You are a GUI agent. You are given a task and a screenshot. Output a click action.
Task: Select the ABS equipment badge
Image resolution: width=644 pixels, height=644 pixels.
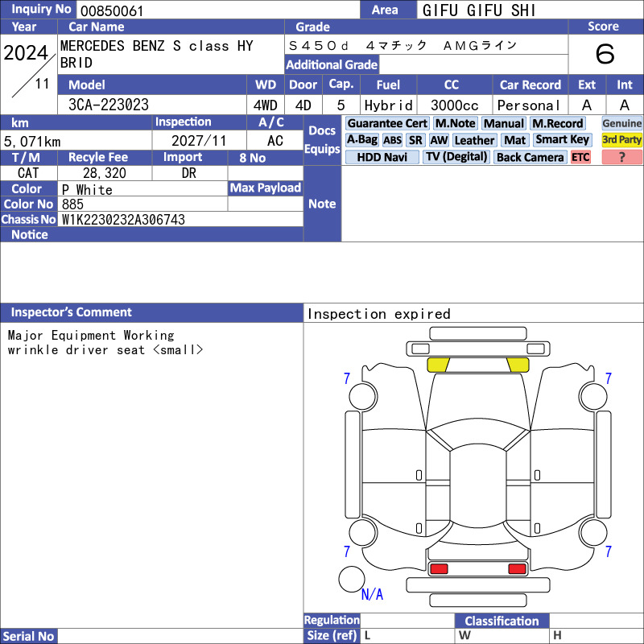(x=392, y=140)
